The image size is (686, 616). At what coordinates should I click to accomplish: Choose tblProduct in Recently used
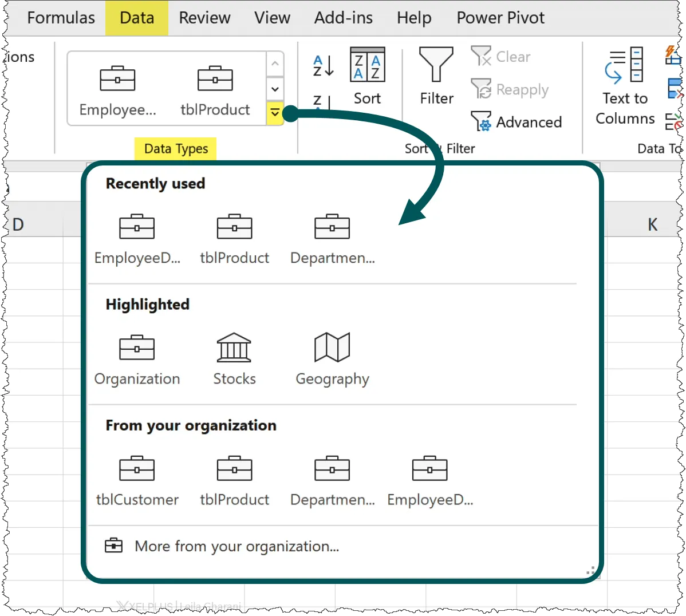[x=234, y=227]
